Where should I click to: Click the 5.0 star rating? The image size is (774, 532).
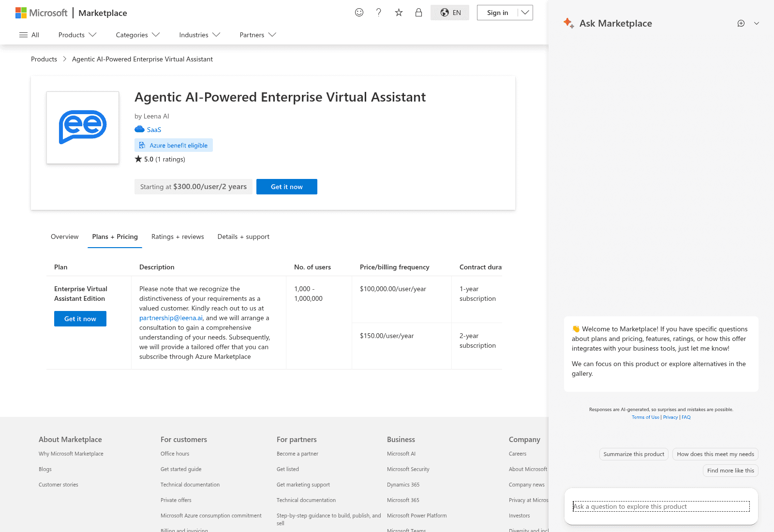tap(160, 159)
